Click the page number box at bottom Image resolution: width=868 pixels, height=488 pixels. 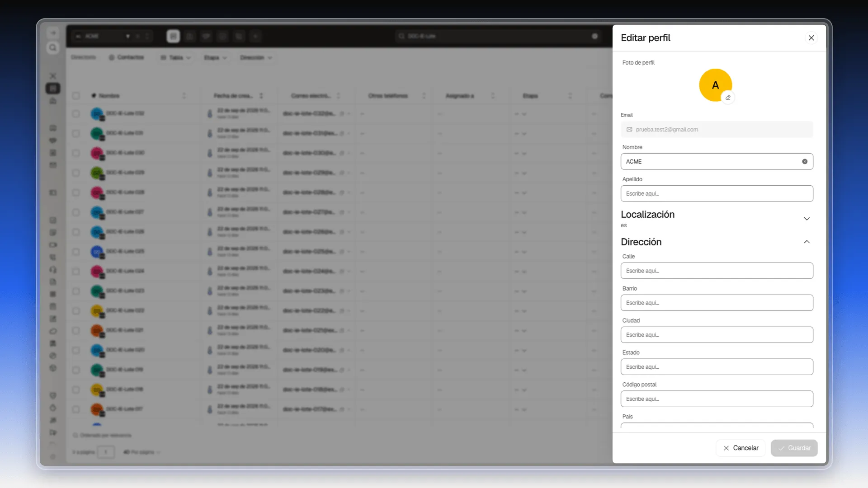pos(106,452)
